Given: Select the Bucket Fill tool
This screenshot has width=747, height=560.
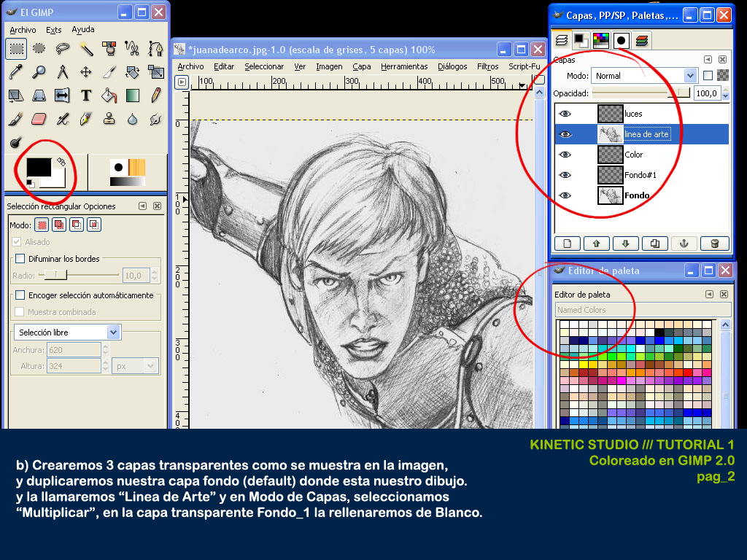Looking at the screenshot, I should coord(109,96).
